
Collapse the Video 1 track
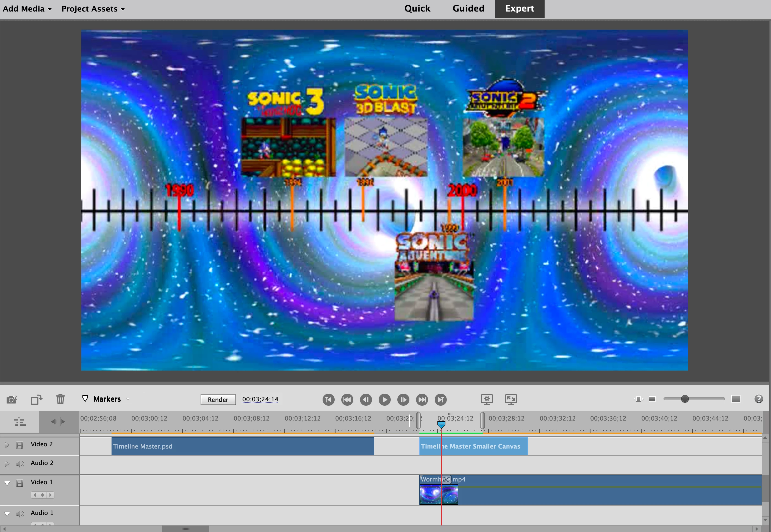tap(7, 483)
